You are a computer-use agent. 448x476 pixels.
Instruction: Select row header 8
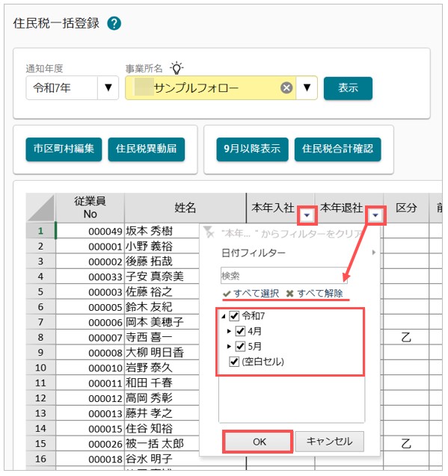coord(40,337)
